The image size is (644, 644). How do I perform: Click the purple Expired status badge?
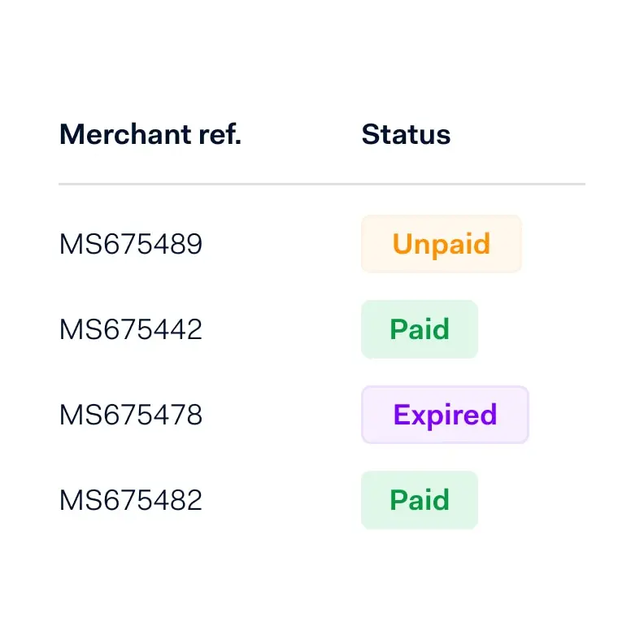445,415
